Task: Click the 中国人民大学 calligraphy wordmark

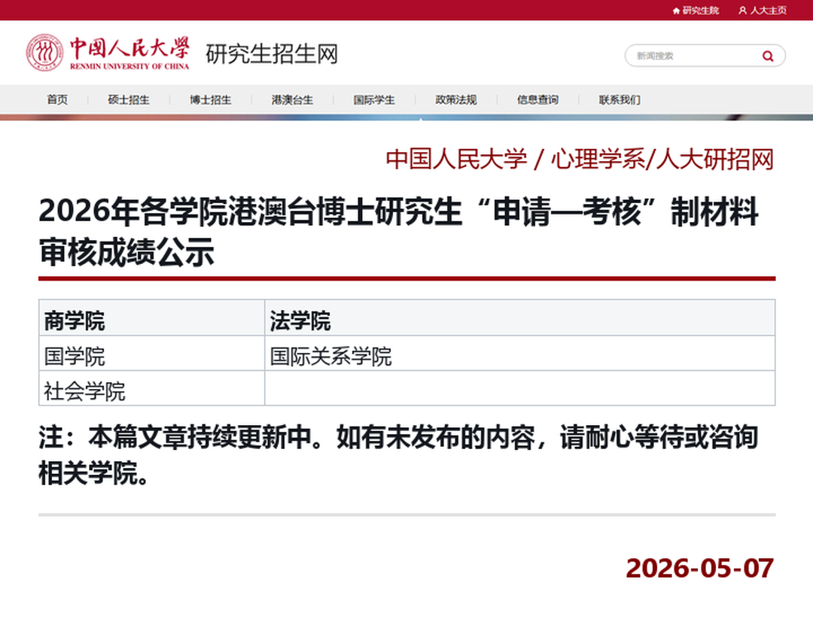Action: coord(129,48)
